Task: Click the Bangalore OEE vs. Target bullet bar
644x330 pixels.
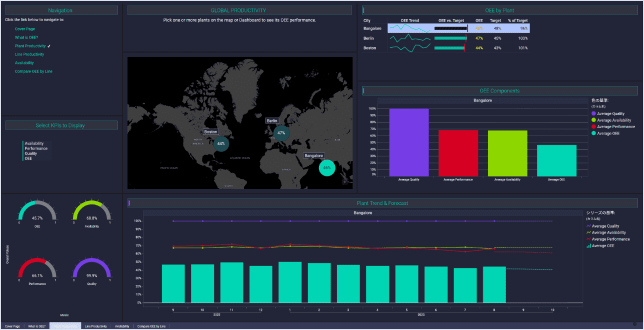Action: click(x=451, y=28)
